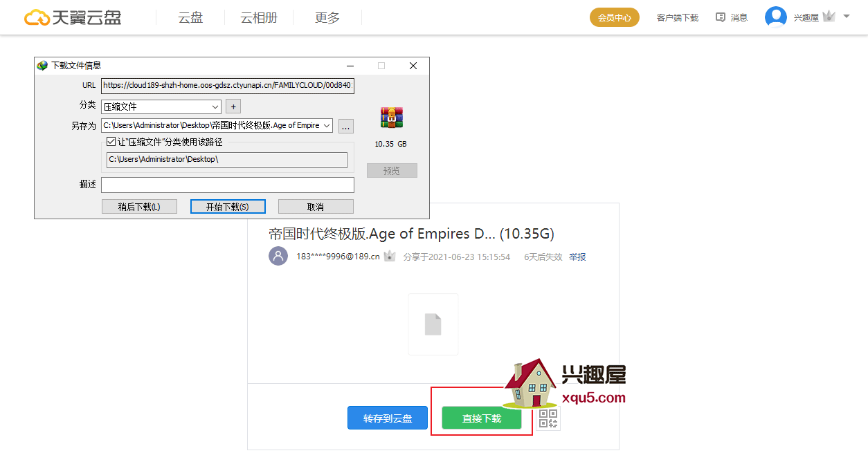Click the WinRAR archive file icon
Viewport: 868px width, 453px height.
[391, 118]
